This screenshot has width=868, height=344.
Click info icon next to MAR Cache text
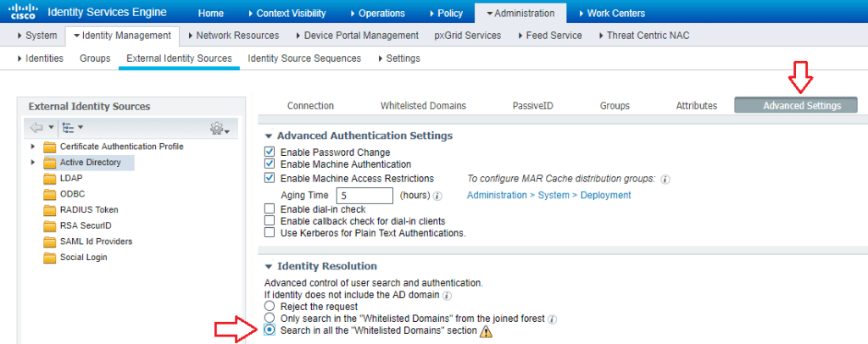pos(665,180)
